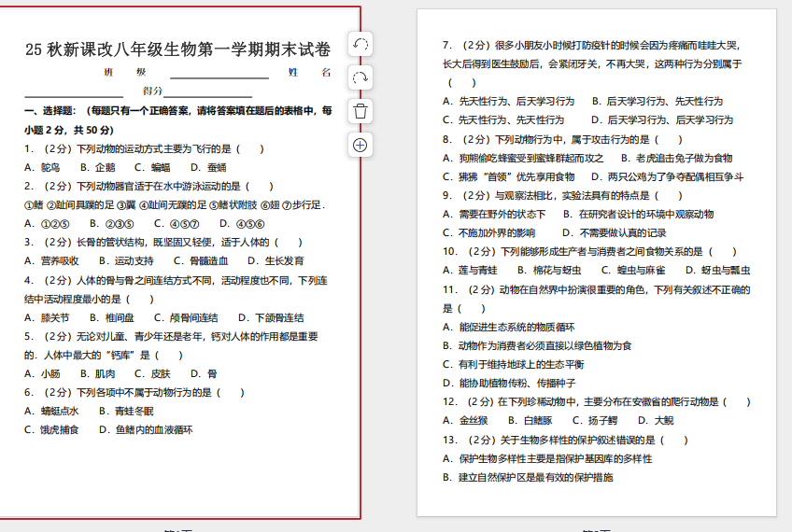792x532 pixels.
Task: Rotate the selected page counterclockwise
Action: click(x=361, y=44)
